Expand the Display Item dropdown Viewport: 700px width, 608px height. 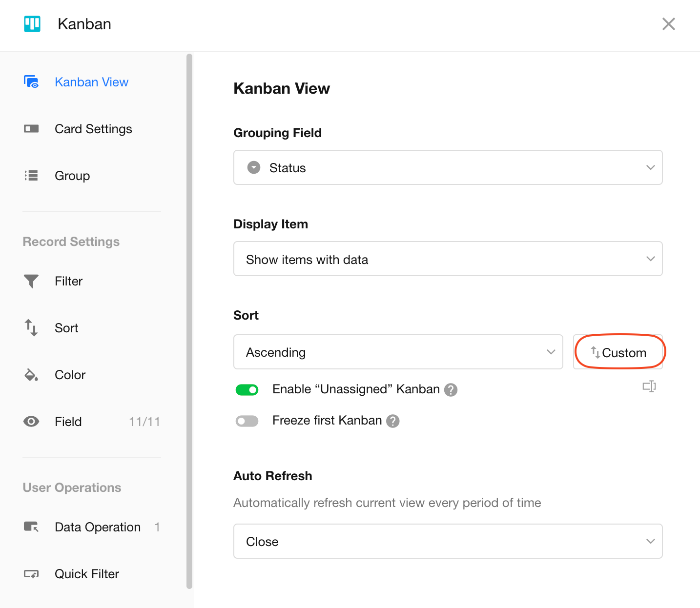[x=448, y=259]
